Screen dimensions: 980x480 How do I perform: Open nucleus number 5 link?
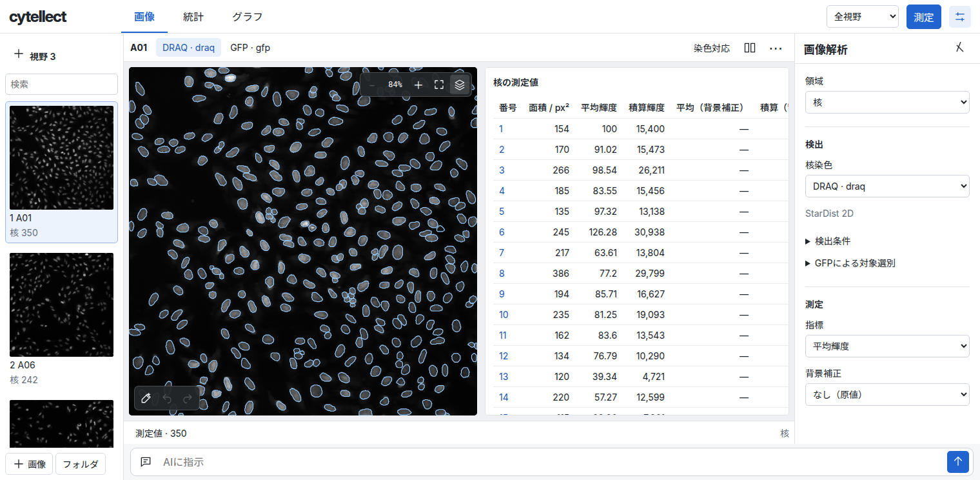click(502, 212)
